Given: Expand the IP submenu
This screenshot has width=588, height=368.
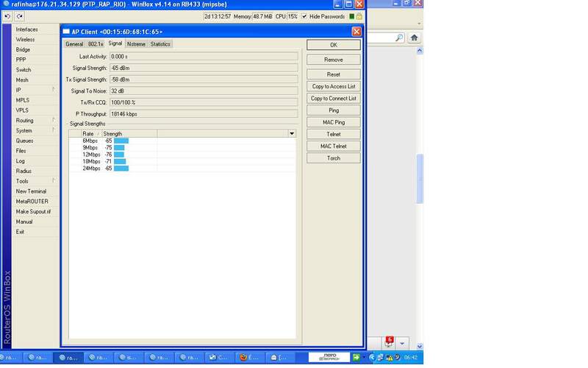Looking at the screenshot, I should [35, 90].
